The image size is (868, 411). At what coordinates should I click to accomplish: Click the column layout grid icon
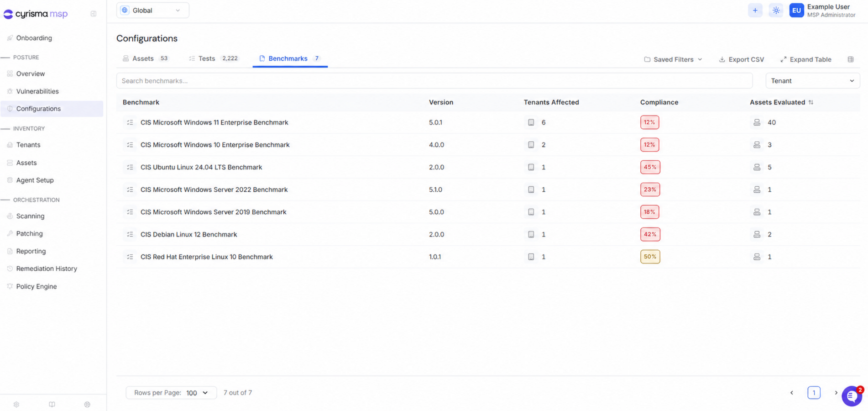pyautogui.click(x=851, y=59)
